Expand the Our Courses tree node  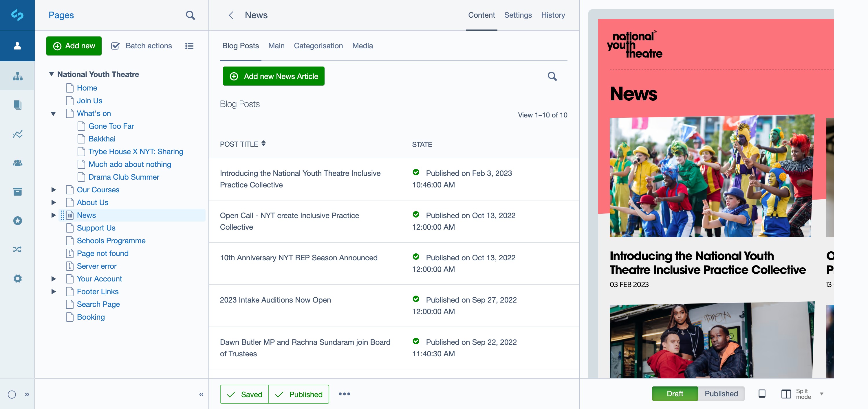pyautogui.click(x=54, y=189)
